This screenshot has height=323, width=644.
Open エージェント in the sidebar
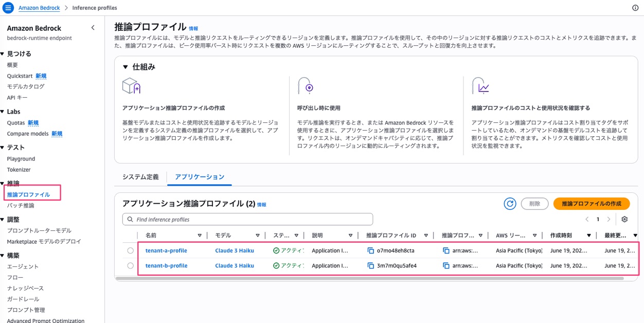(23, 266)
